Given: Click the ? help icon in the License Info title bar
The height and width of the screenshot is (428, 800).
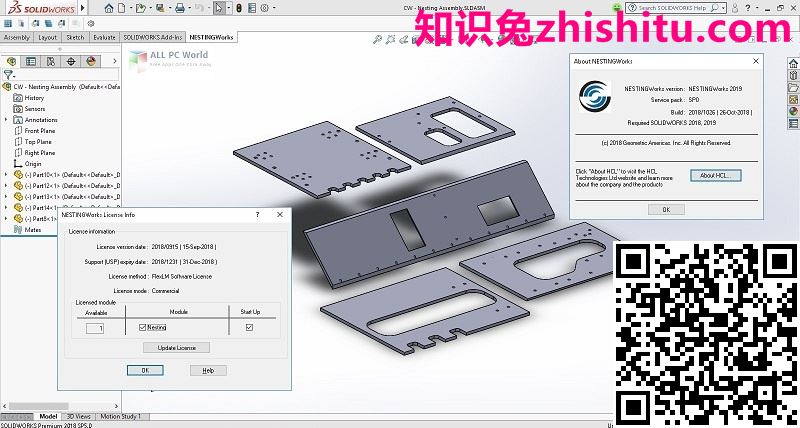Looking at the screenshot, I should point(257,215).
